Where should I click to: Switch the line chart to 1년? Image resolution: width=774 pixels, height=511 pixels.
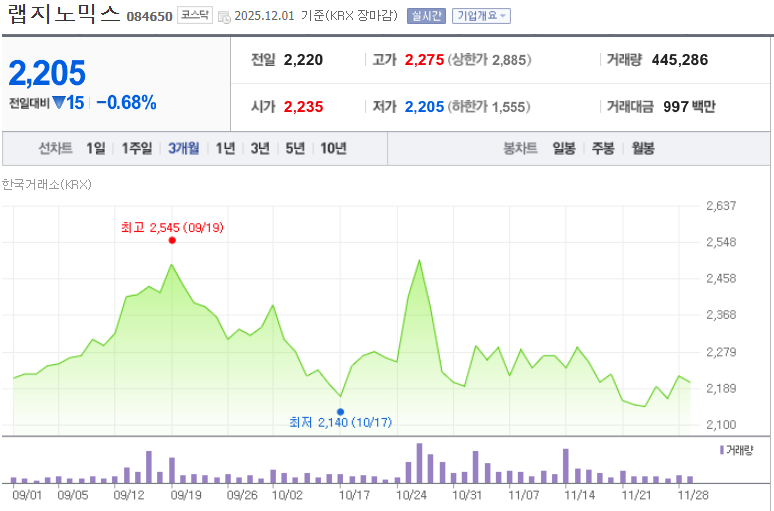point(225,148)
